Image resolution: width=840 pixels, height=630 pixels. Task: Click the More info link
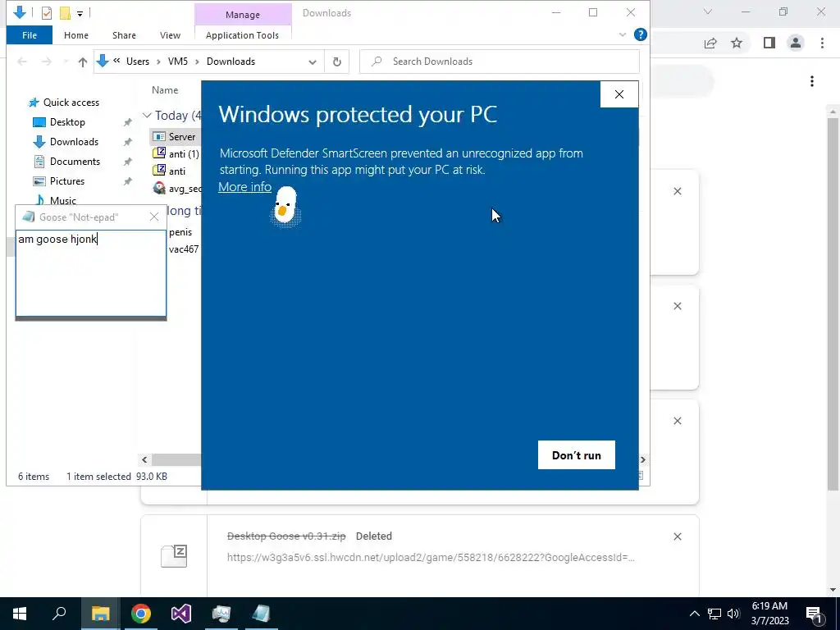click(244, 187)
